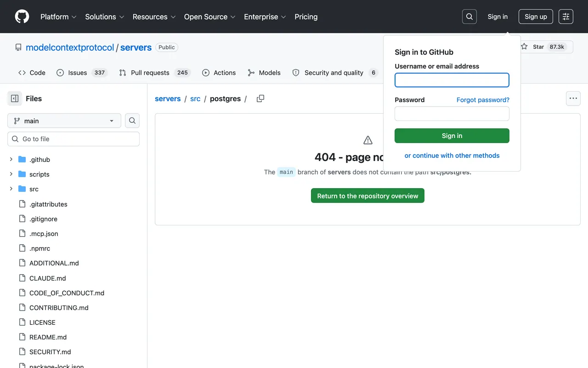Collapse the file tree panel icon
Screen dimensions: 588x368
pyautogui.click(x=15, y=98)
